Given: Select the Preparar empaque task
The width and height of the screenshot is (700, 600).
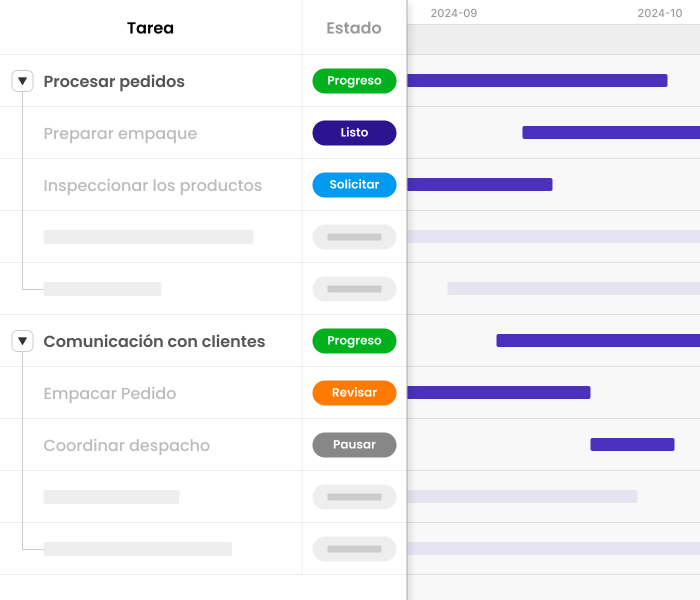Looking at the screenshot, I should tap(120, 133).
